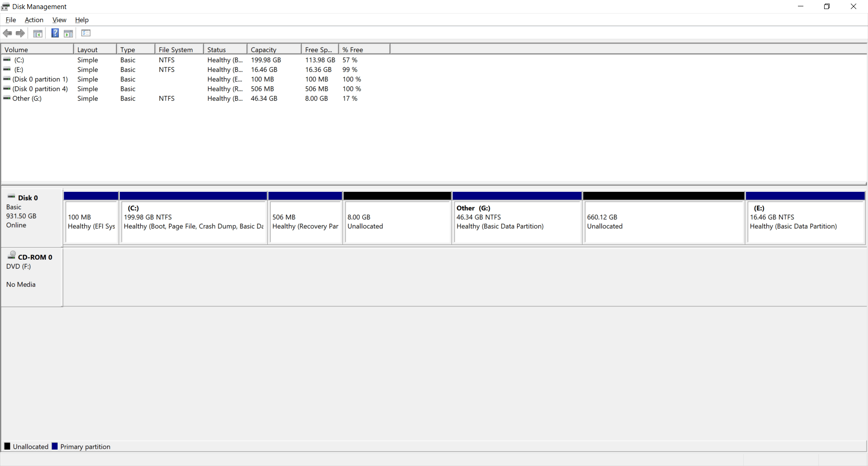Click the (C:) volume icon in list

coord(7,60)
